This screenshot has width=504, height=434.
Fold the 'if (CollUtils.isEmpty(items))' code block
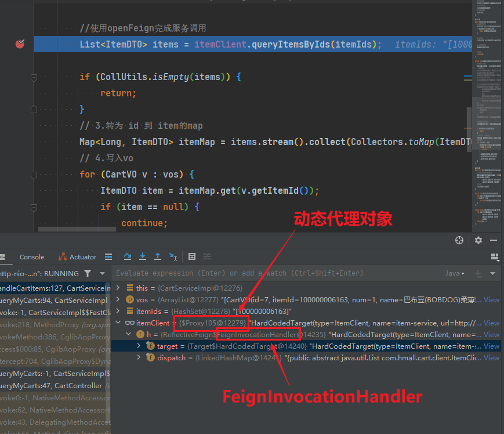[34, 77]
